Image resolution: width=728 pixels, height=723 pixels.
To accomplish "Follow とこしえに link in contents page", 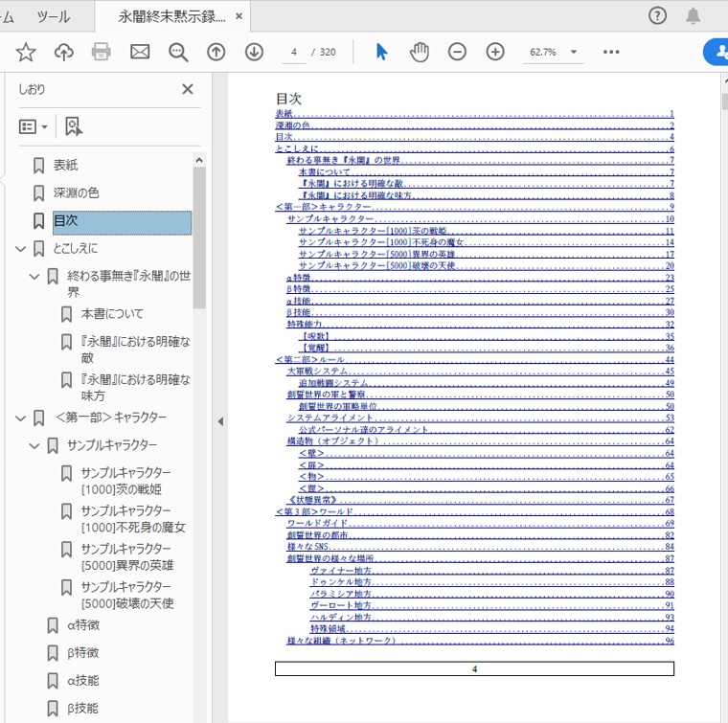I will click(474, 149).
